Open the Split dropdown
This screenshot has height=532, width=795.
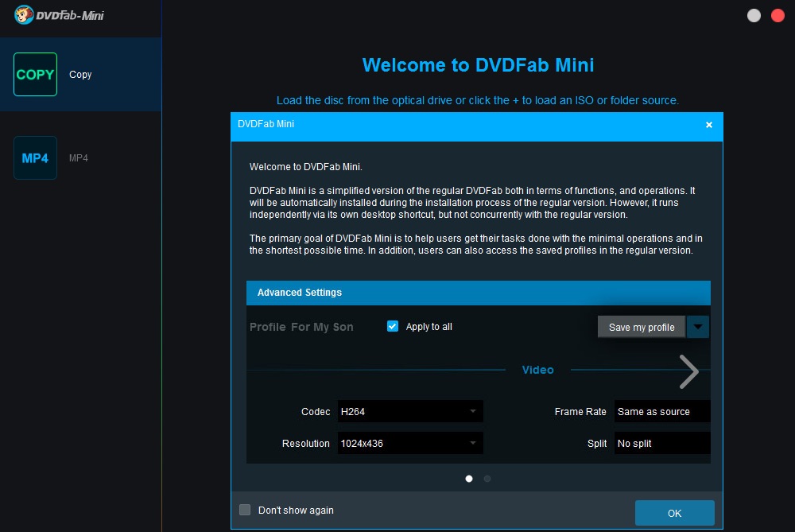click(662, 443)
